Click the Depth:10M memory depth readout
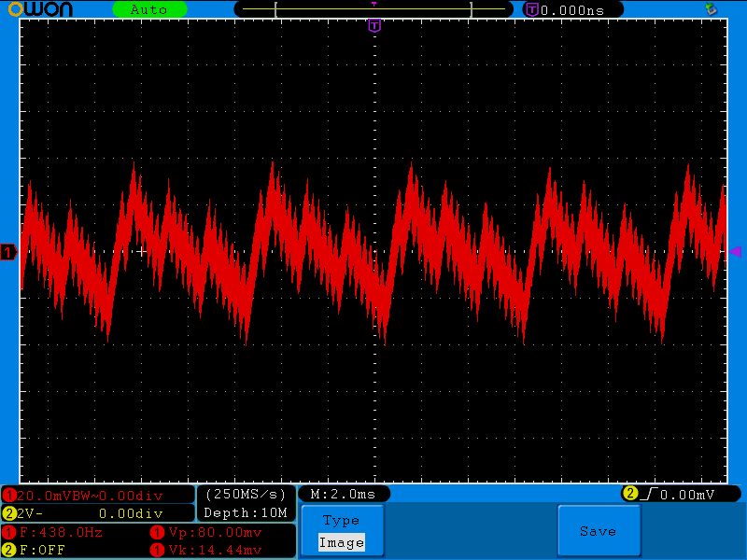747x560 pixels. click(245, 512)
